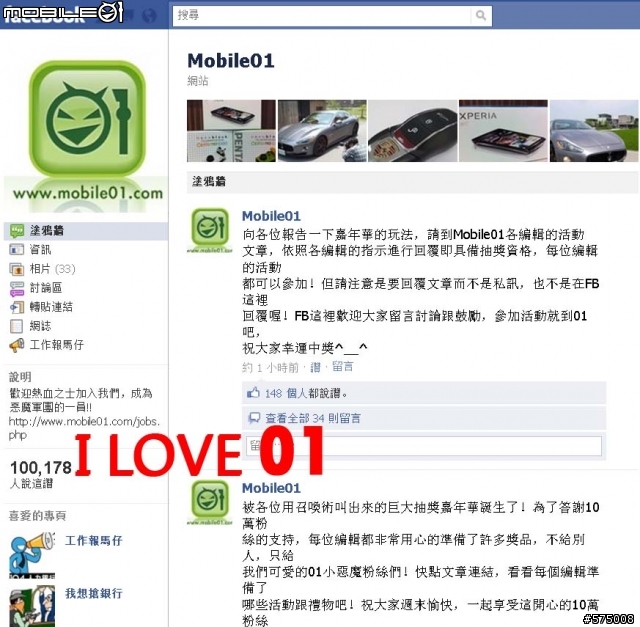Click the 搜尋 search input field
The image size is (640, 627).
322,16
